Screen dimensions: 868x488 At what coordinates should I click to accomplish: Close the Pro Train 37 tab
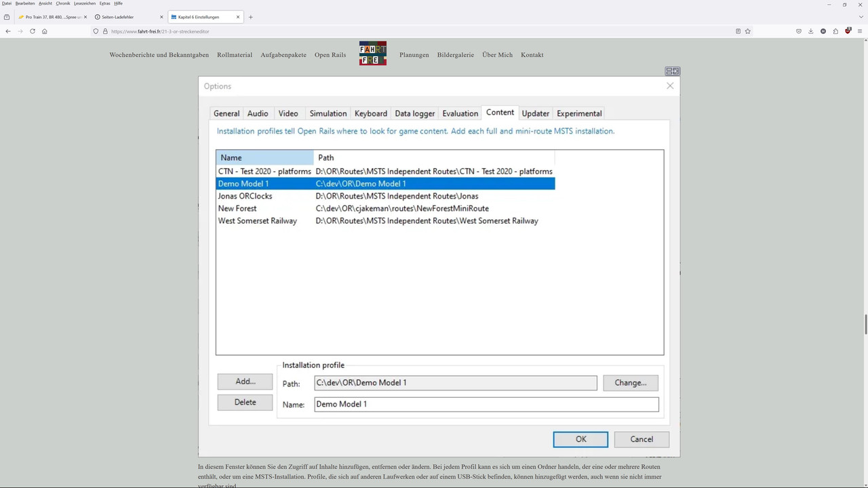tap(85, 17)
